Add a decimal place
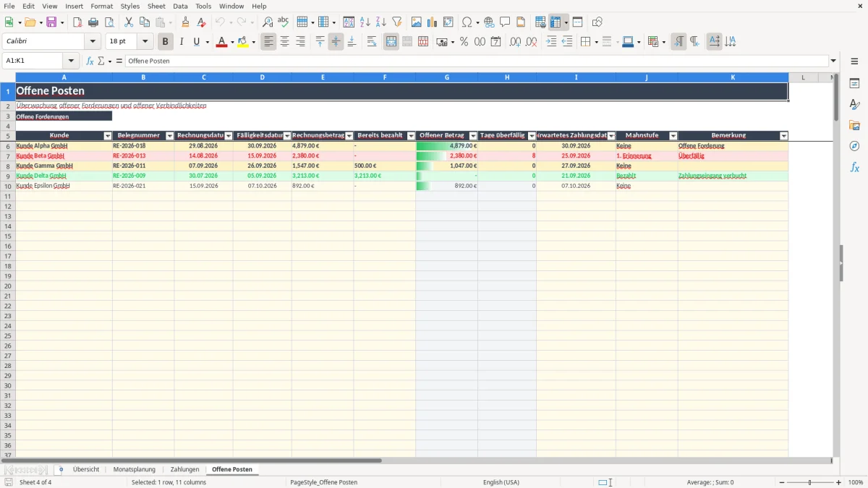Image resolution: width=868 pixels, height=488 pixels. pyautogui.click(x=516, y=42)
